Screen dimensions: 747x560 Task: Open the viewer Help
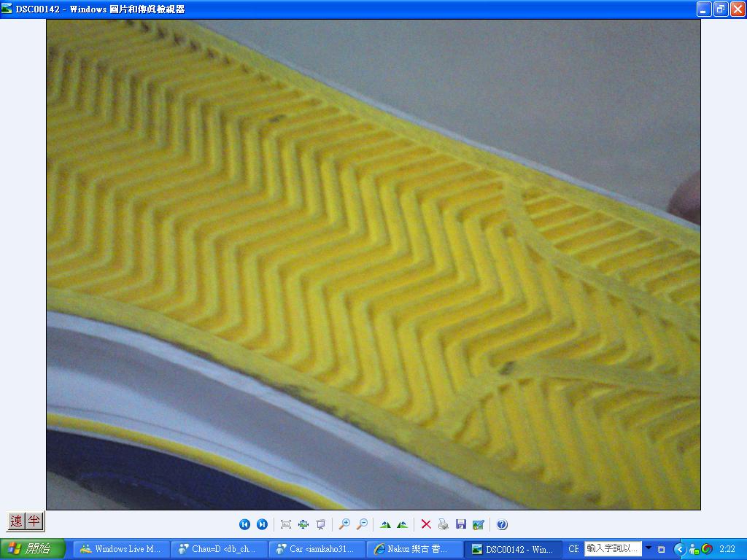[502, 524]
